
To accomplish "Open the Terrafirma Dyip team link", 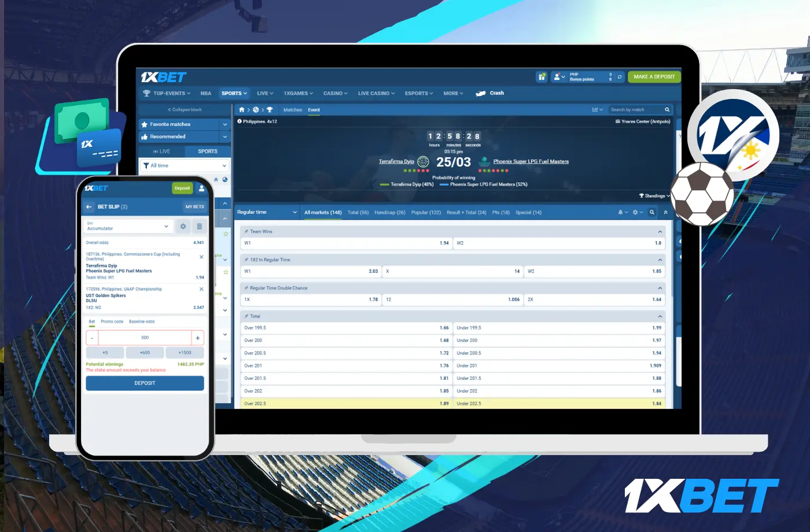I will click(x=396, y=161).
